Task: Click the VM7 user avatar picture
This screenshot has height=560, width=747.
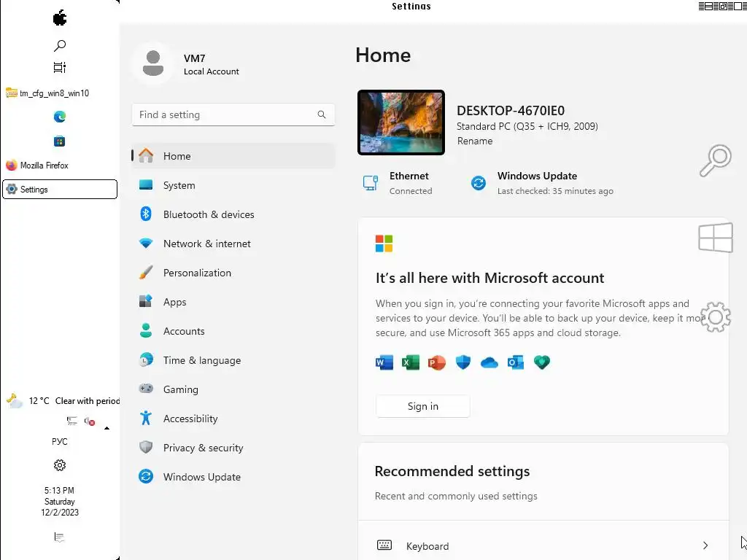Action: (153, 63)
